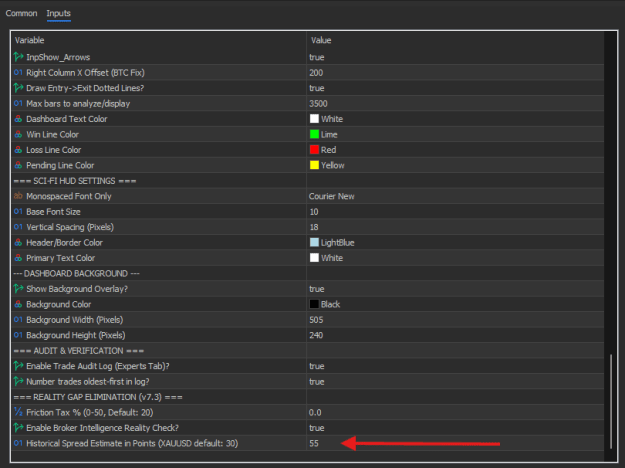Click the integer icon beside Background Height (Pixels)
Image resolution: width=625 pixels, height=468 pixels.
pyautogui.click(x=18, y=335)
